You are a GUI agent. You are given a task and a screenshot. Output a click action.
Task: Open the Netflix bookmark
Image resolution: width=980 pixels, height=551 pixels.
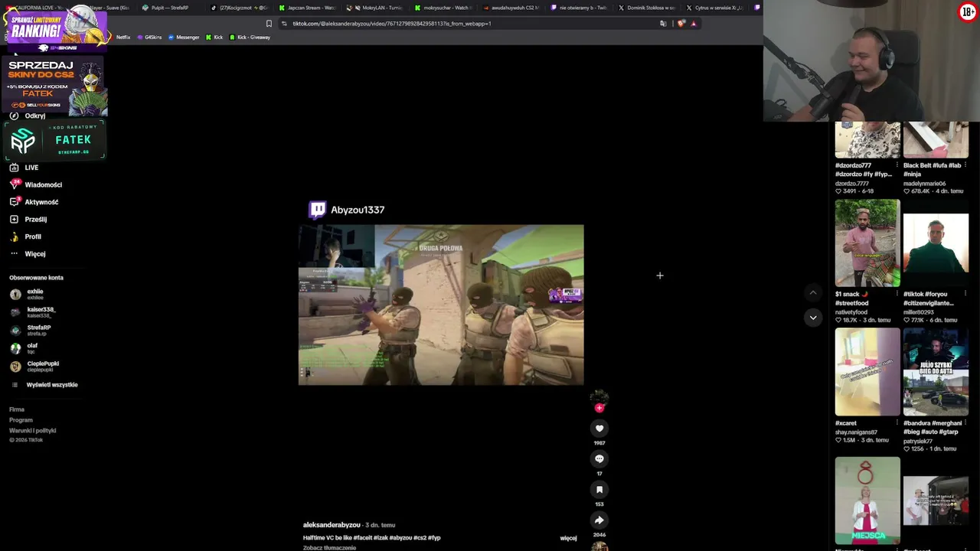click(x=119, y=37)
